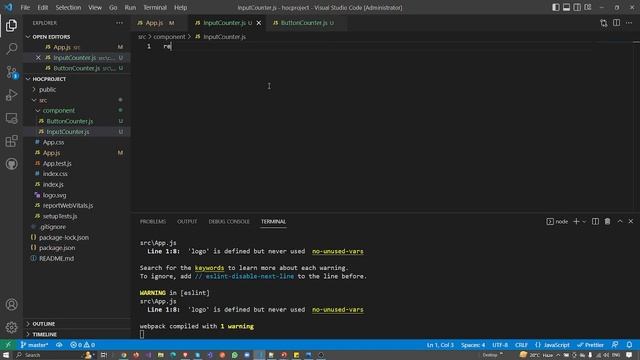Change CRLF end of line sequence
The image size is (640, 360).
521,345
